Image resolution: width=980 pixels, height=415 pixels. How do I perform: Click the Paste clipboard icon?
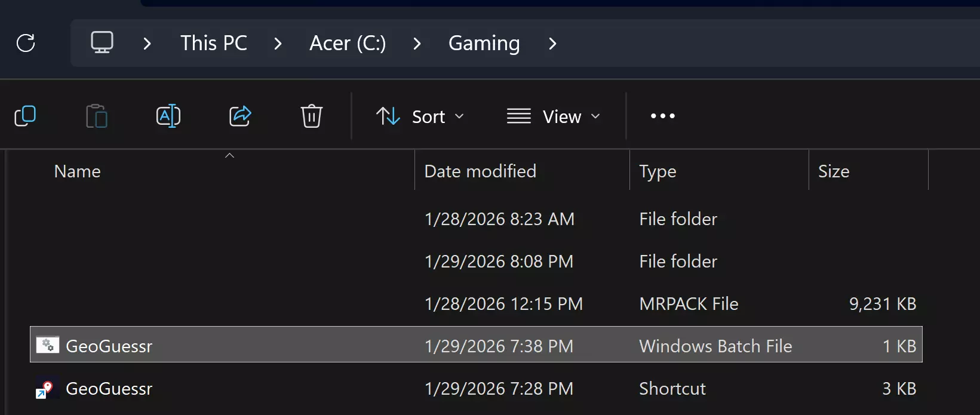click(97, 116)
